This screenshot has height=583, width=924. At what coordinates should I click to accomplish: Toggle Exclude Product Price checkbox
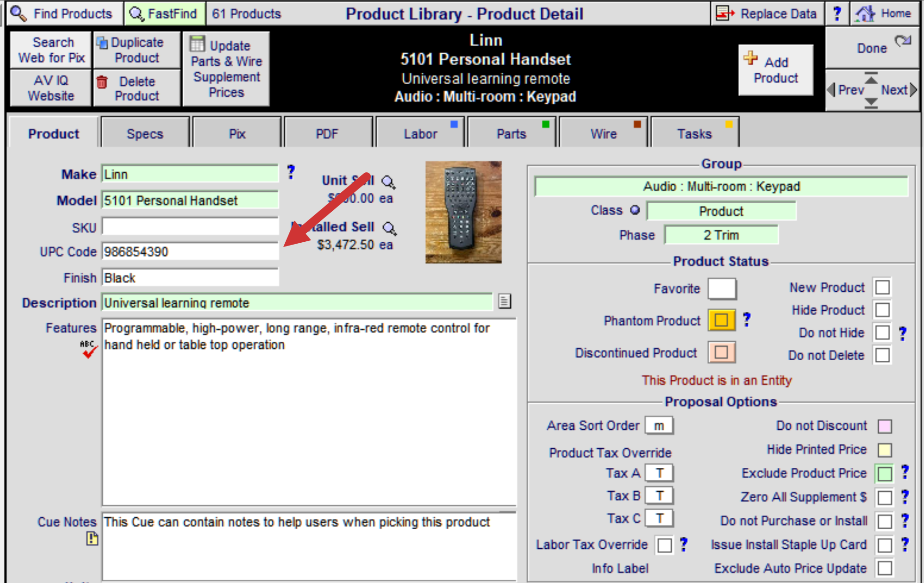click(884, 474)
